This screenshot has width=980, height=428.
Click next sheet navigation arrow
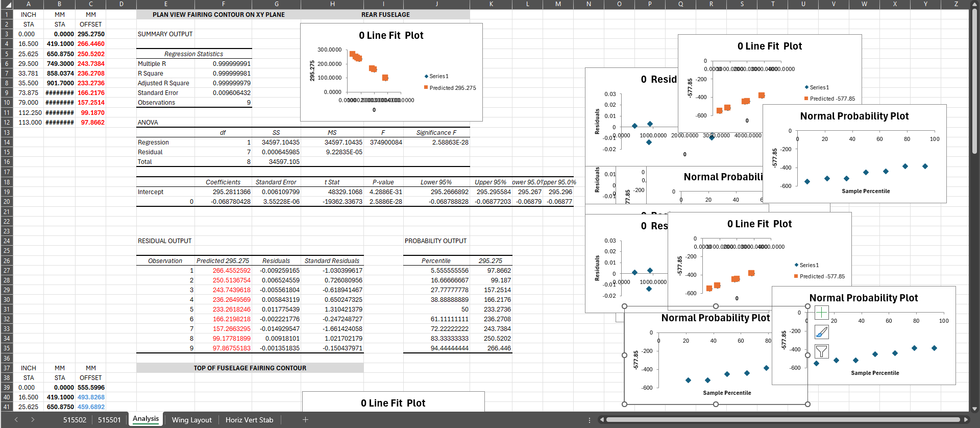(33, 420)
